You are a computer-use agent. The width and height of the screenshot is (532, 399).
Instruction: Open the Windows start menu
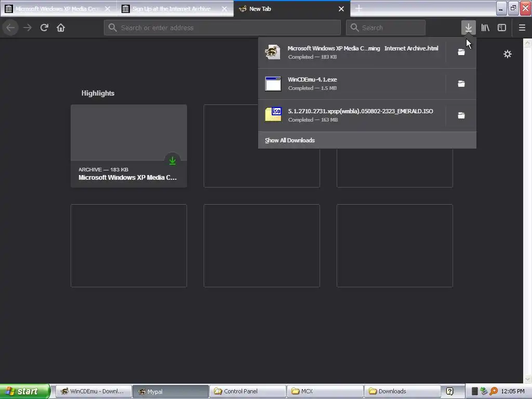tap(25, 391)
